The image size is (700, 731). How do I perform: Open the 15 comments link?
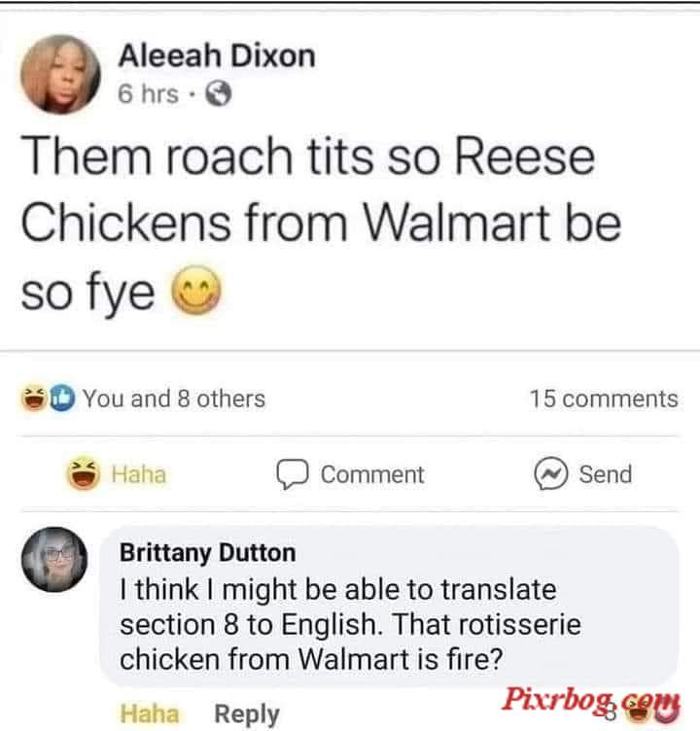pyautogui.click(x=604, y=399)
